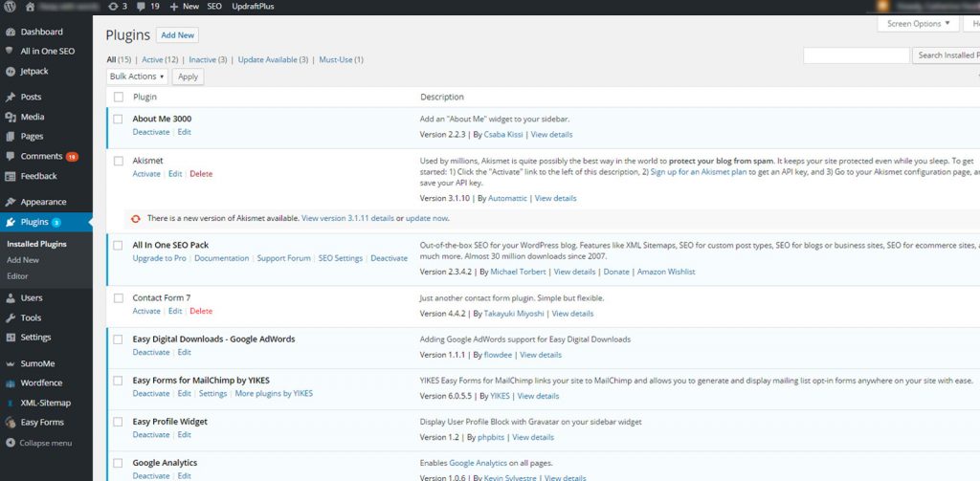Open the updates icon in admin bar
Screen dimensions: 980x481
114,7
